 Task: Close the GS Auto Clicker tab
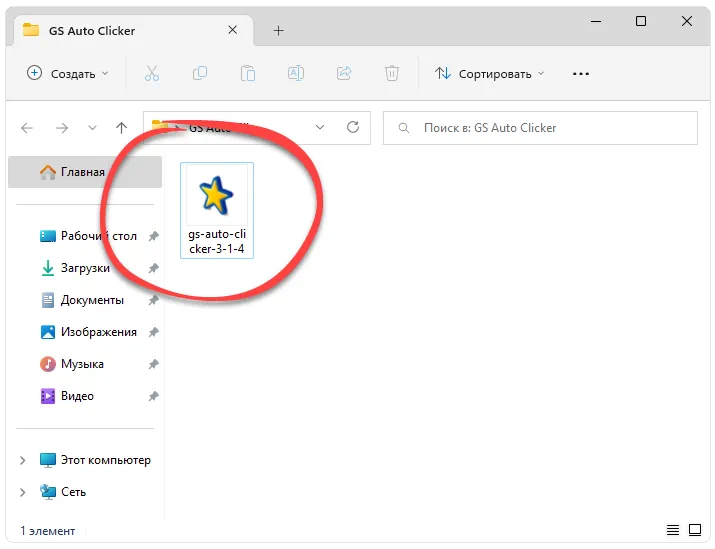point(233,30)
